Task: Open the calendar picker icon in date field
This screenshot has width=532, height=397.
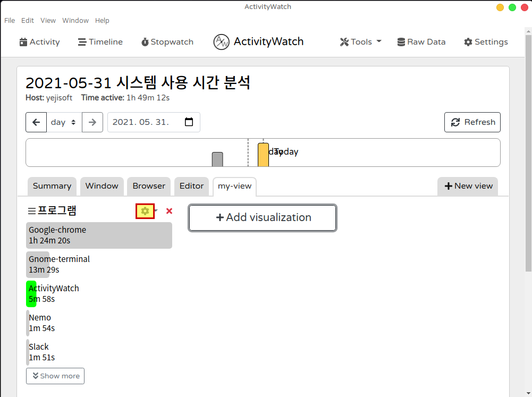Action: (189, 122)
